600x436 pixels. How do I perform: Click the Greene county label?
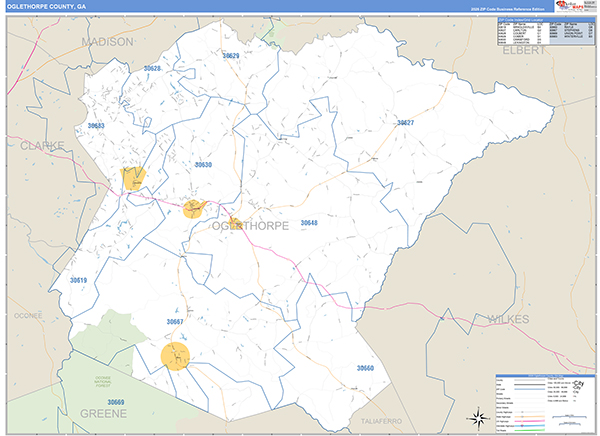pos(105,411)
